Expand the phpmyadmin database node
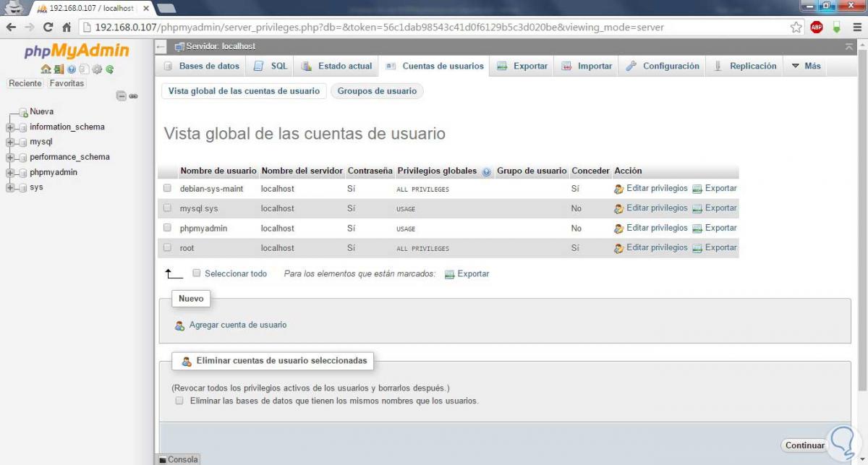Viewport: 868px width, 465px height. [x=10, y=173]
